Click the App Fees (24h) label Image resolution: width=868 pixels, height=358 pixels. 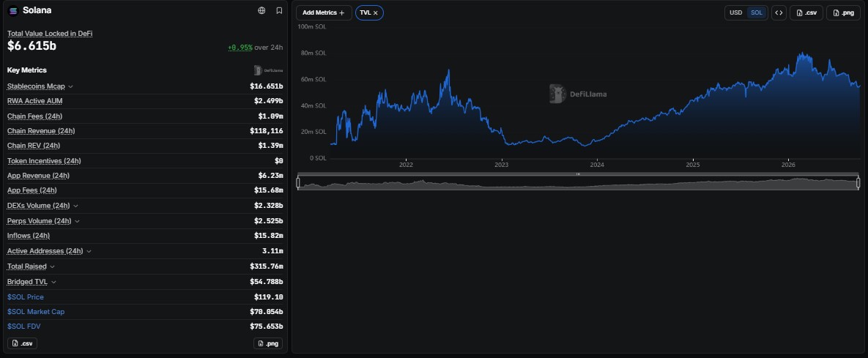32,190
